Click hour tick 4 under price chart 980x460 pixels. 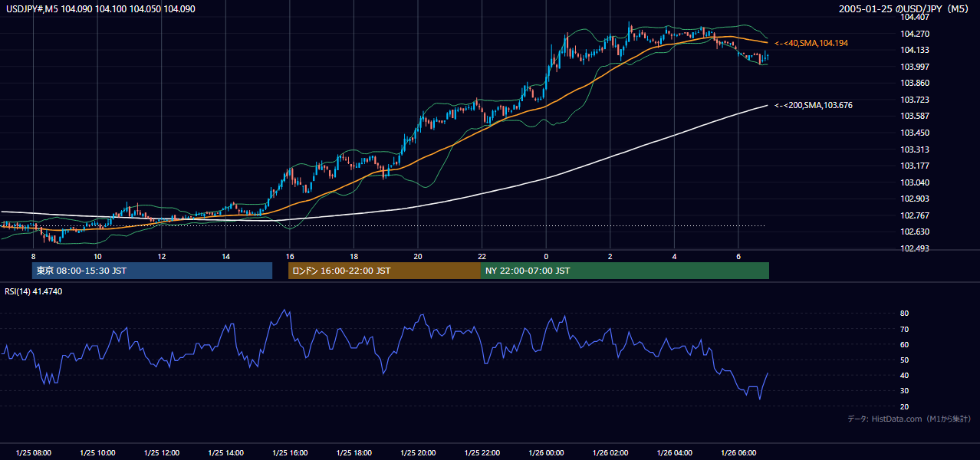pyautogui.click(x=674, y=256)
